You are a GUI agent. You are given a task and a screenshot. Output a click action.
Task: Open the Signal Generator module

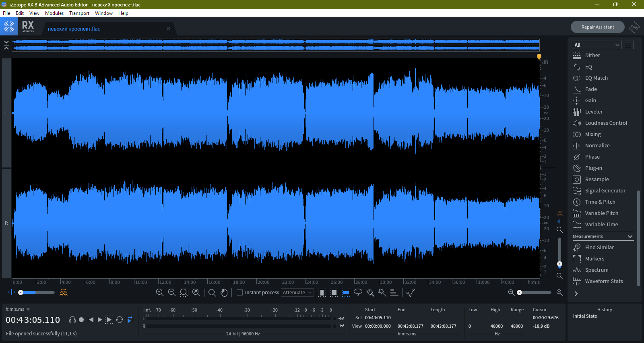coord(605,191)
